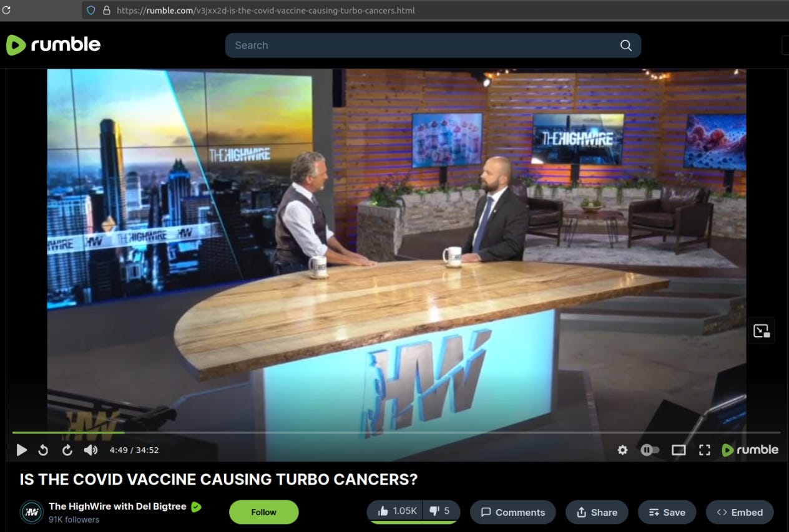
Task: Mute the video volume
Action: coord(91,450)
